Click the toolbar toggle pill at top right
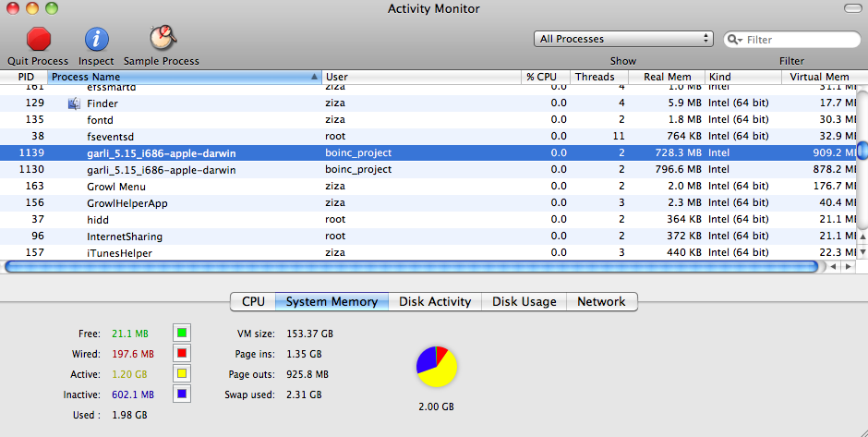868x437 pixels. click(852, 8)
